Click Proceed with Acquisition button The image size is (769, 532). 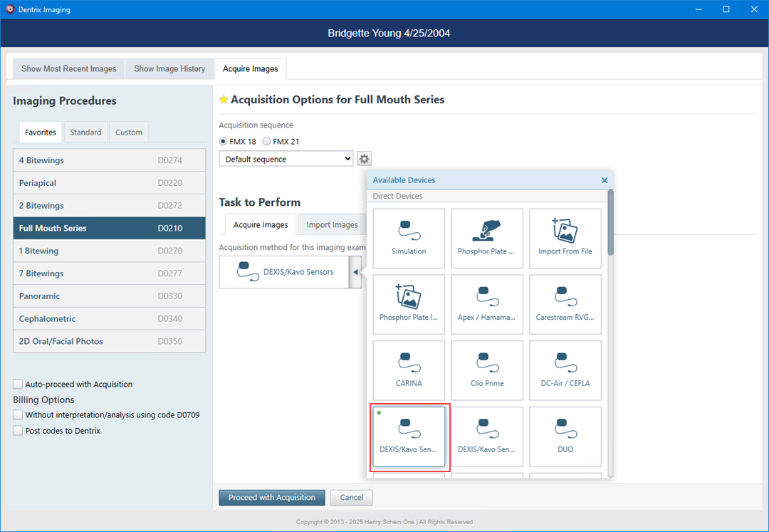coord(272,497)
